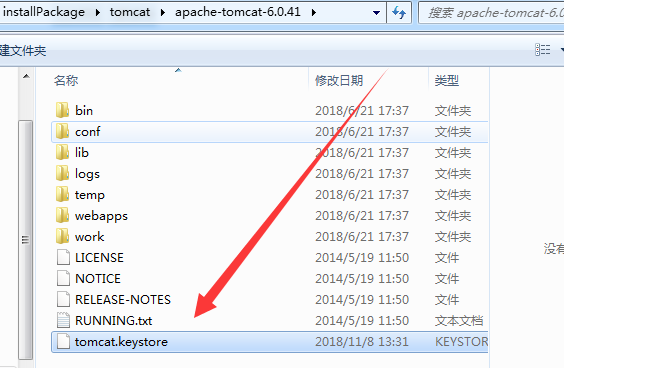
Task: Select the logs folder name
Action: click(87, 174)
